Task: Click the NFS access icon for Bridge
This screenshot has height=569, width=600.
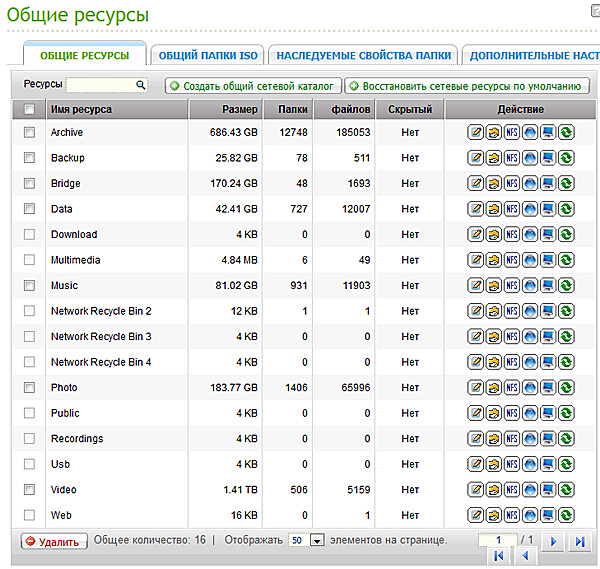Action: point(512,184)
